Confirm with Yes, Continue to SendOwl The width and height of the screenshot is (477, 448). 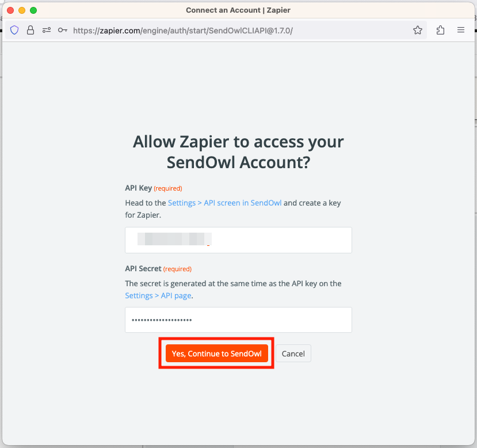(x=216, y=354)
